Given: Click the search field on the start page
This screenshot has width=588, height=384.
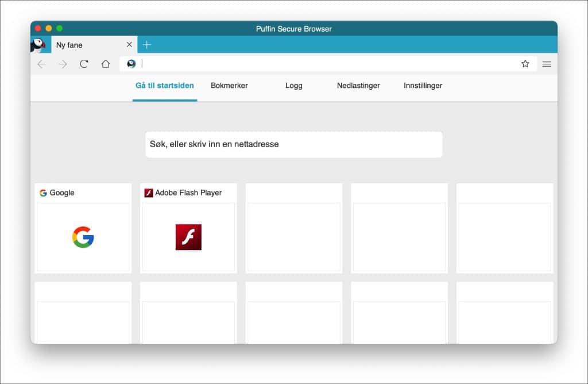Looking at the screenshot, I should coord(293,144).
